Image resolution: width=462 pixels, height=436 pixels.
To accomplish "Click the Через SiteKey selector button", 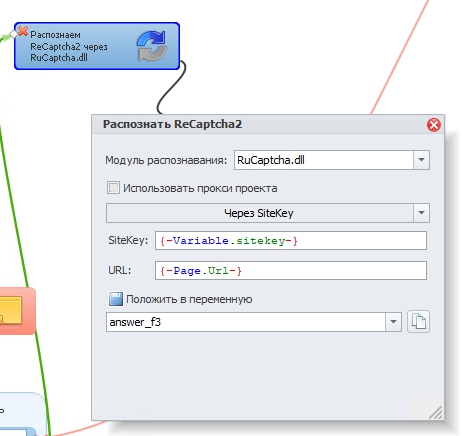I will (x=260, y=213).
